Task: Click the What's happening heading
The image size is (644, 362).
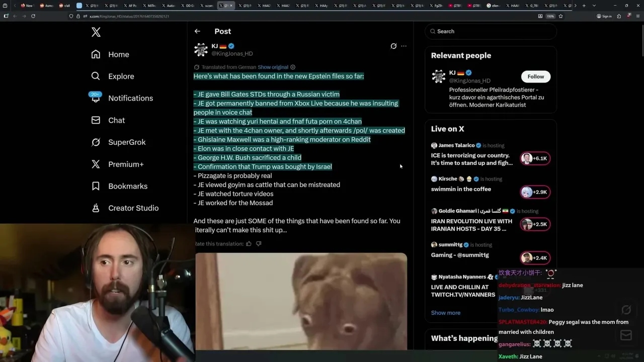Action: point(464,338)
